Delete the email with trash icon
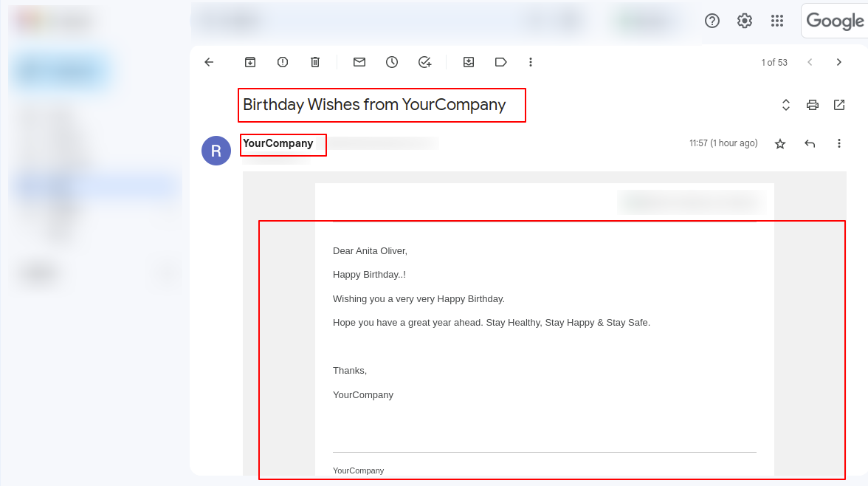The height and width of the screenshot is (486, 868). 315,62
